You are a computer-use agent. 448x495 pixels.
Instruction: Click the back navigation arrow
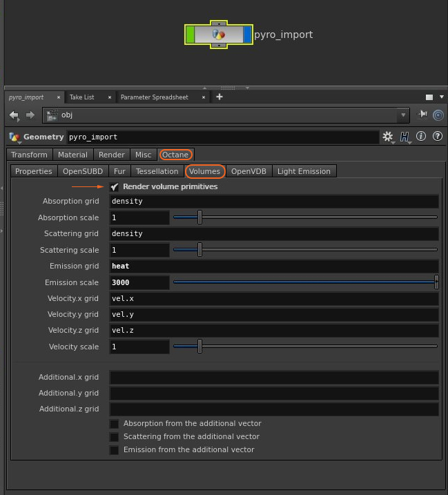coord(14,115)
